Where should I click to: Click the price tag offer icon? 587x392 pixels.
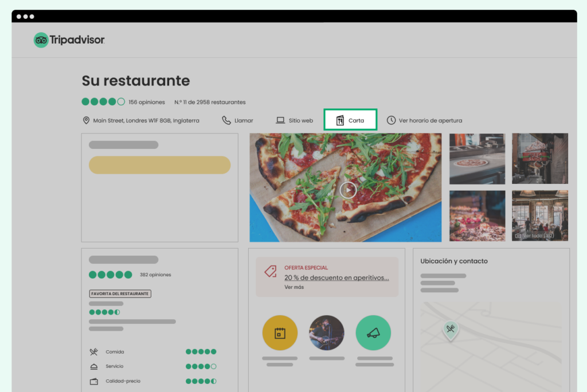pyautogui.click(x=271, y=272)
